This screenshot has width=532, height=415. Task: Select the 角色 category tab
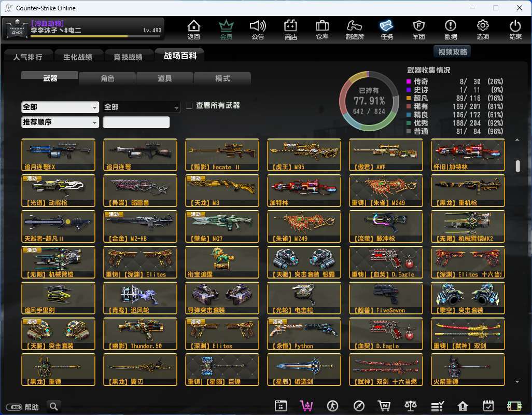(x=107, y=78)
